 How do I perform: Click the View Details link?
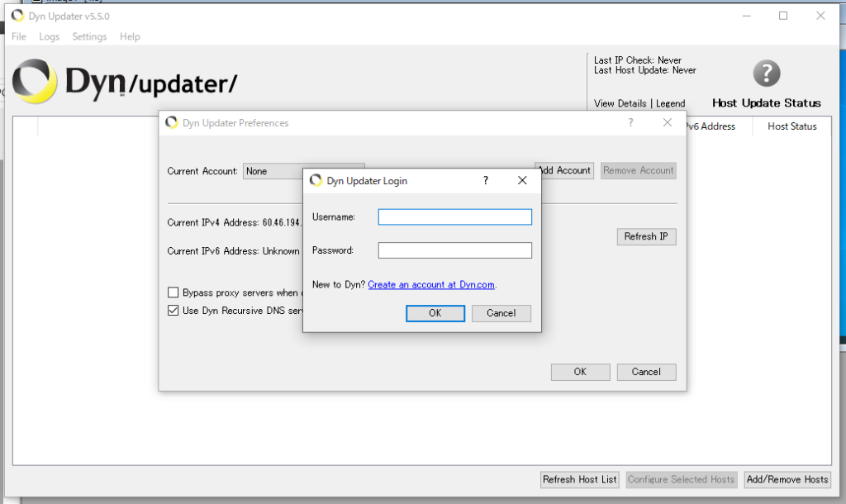[x=620, y=103]
